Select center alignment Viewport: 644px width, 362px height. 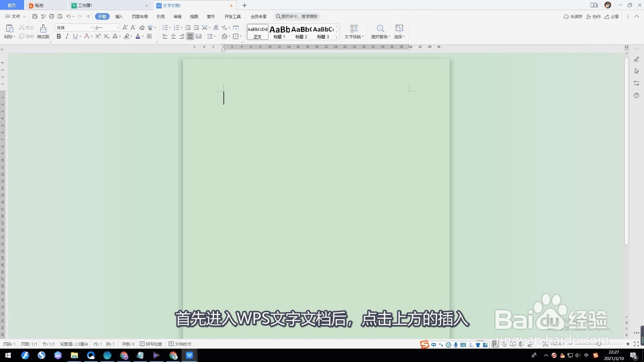173,37
